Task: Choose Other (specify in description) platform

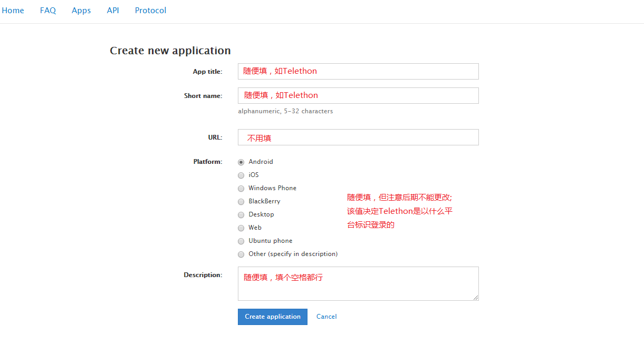Action: tap(241, 254)
